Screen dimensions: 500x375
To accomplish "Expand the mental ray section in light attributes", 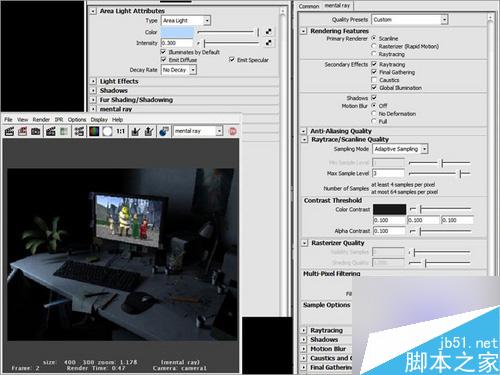I will (93, 109).
